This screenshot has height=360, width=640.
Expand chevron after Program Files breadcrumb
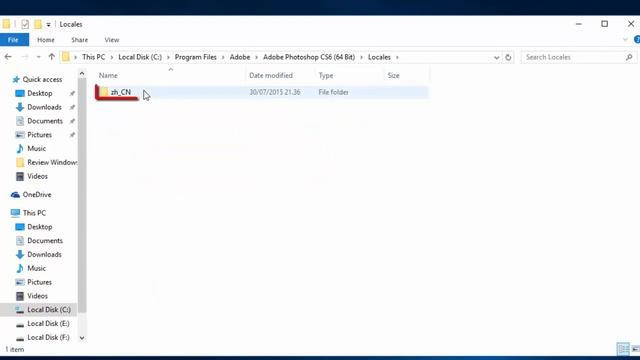click(223, 57)
